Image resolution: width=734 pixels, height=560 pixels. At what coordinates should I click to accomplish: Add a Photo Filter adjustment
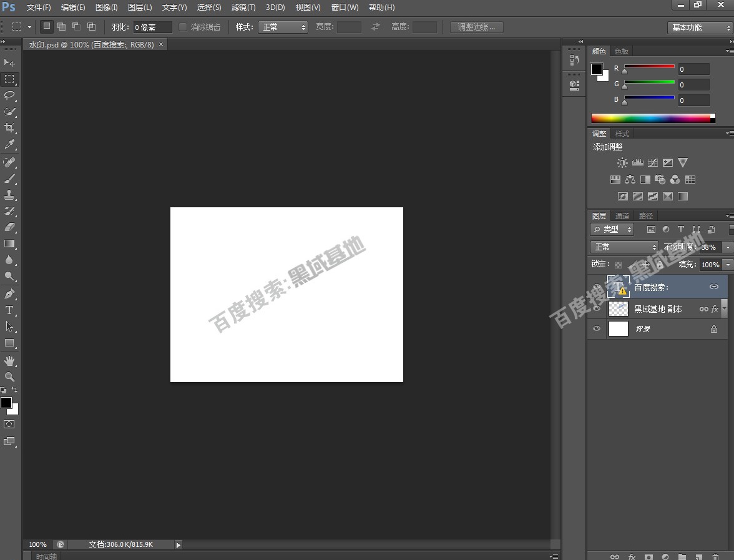(660, 179)
